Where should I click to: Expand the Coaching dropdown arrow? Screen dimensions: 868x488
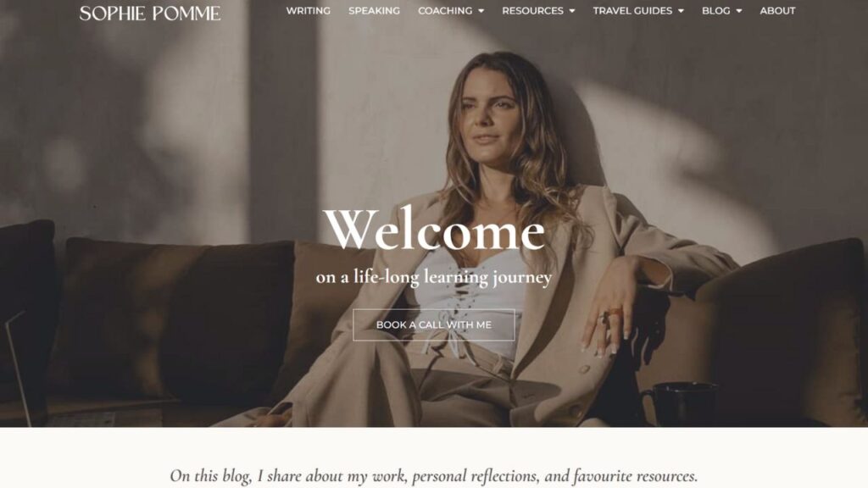(481, 11)
